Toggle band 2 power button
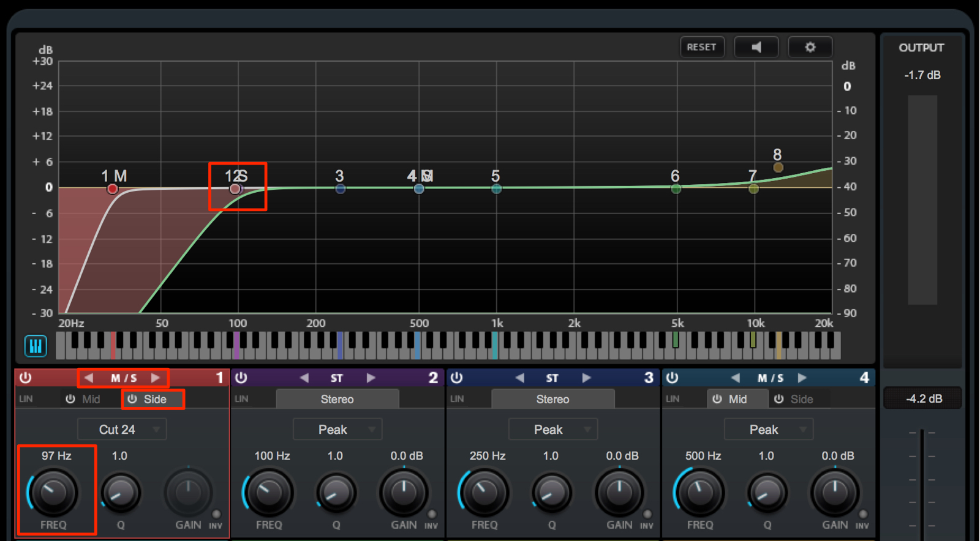Image resolution: width=980 pixels, height=541 pixels. pyautogui.click(x=241, y=378)
